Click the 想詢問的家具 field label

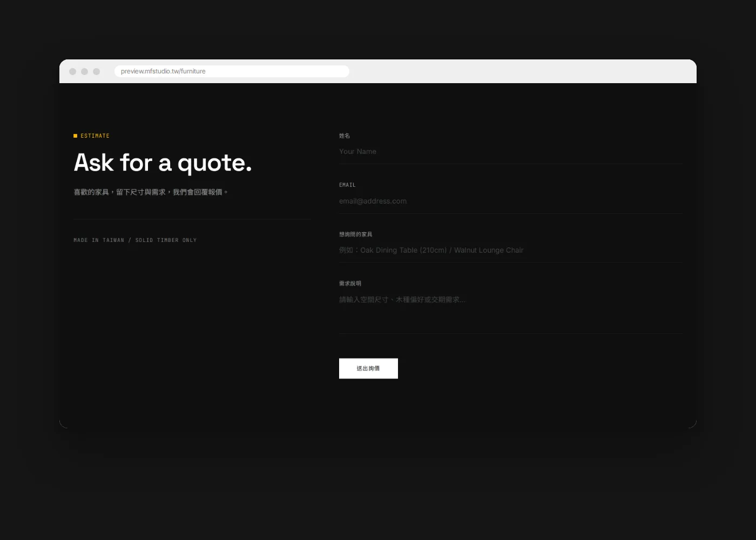(x=355, y=234)
